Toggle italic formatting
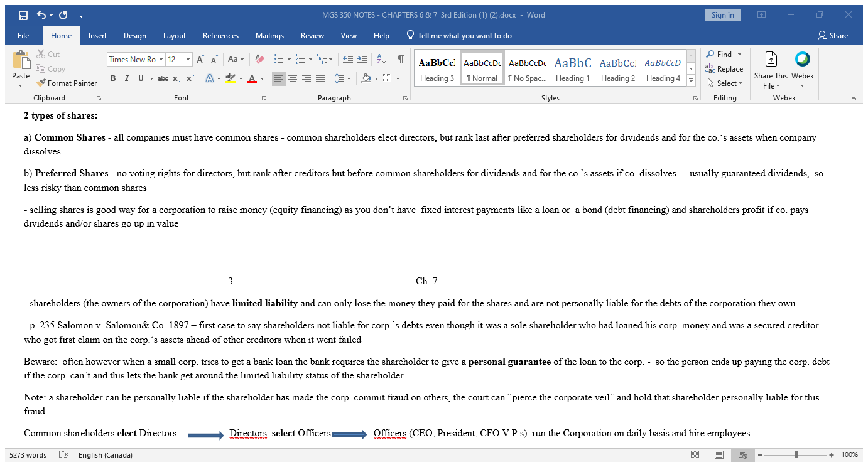Screen dimensions: 868x467 [x=127, y=78]
